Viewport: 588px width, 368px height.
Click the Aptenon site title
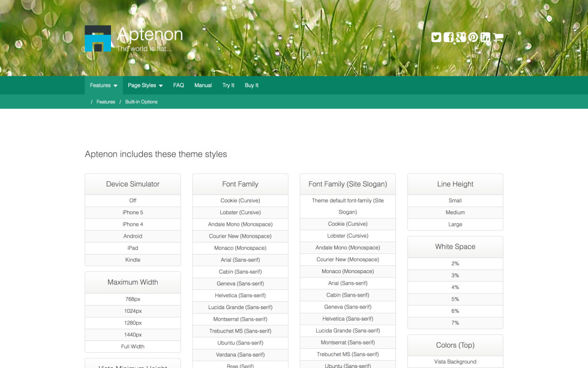[x=149, y=34]
